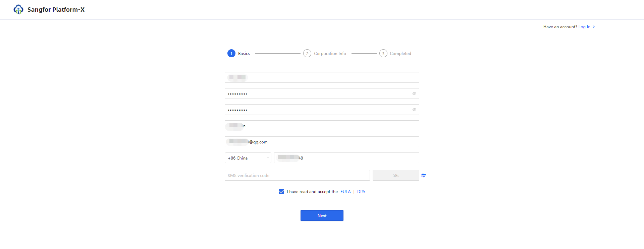The image size is (644, 249).
Task: Open the Log In link
Action: coord(584,27)
